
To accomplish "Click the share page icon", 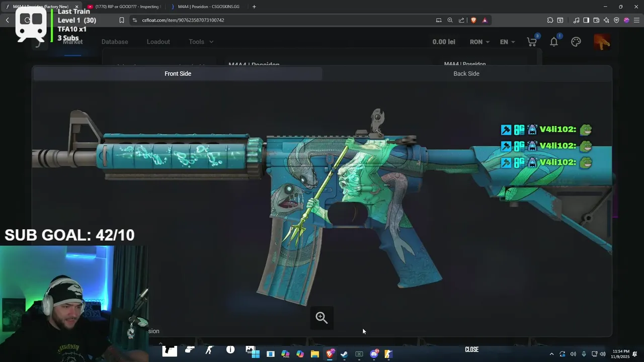I will coord(461,20).
